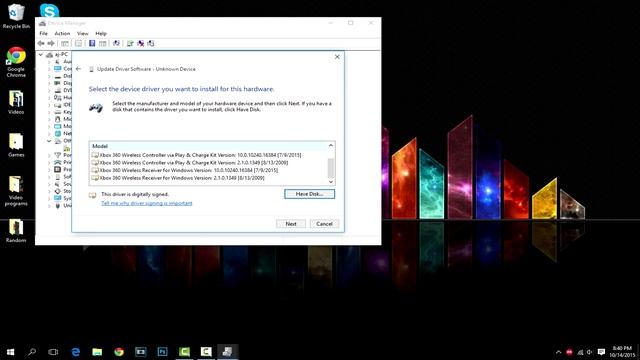Open the Action Center notification icon
Image resolution: width=640 pixels, height=360 pixels.
601,352
